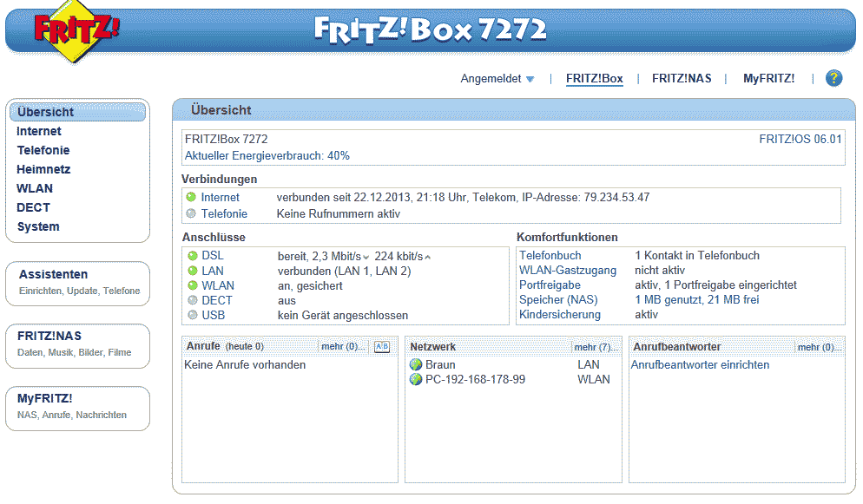The height and width of the screenshot is (504, 863).
Task: Click 'aktiv, 1 Portfreigabe eingerichtet' text
Action: tap(715, 285)
